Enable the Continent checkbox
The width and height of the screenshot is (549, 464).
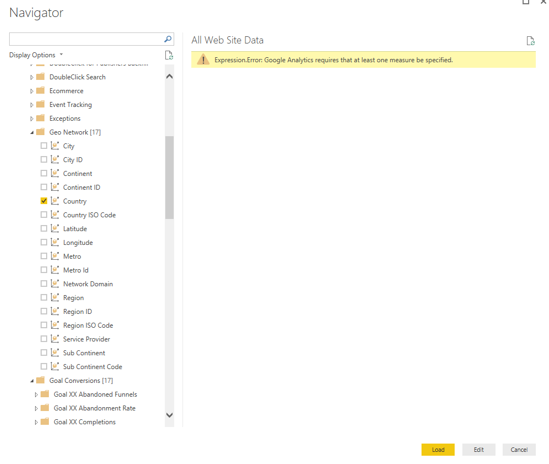tap(44, 173)
